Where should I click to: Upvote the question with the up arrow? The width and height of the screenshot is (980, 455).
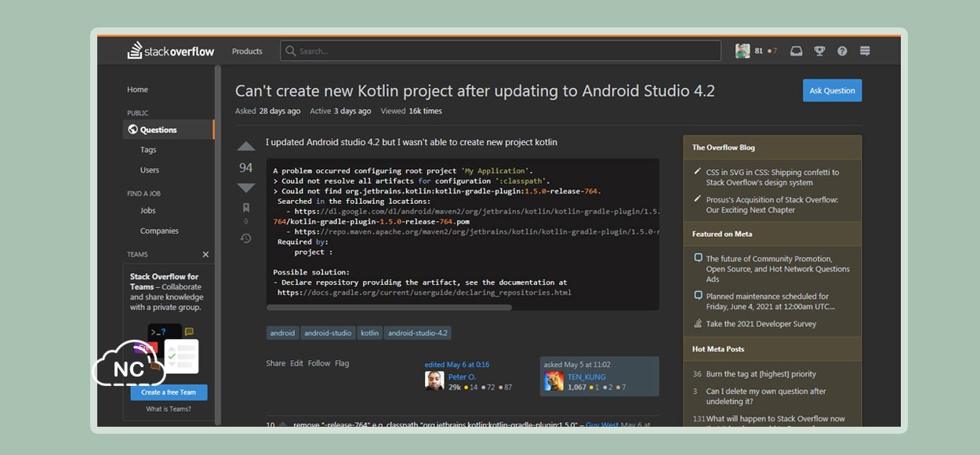tap(246, 147)
